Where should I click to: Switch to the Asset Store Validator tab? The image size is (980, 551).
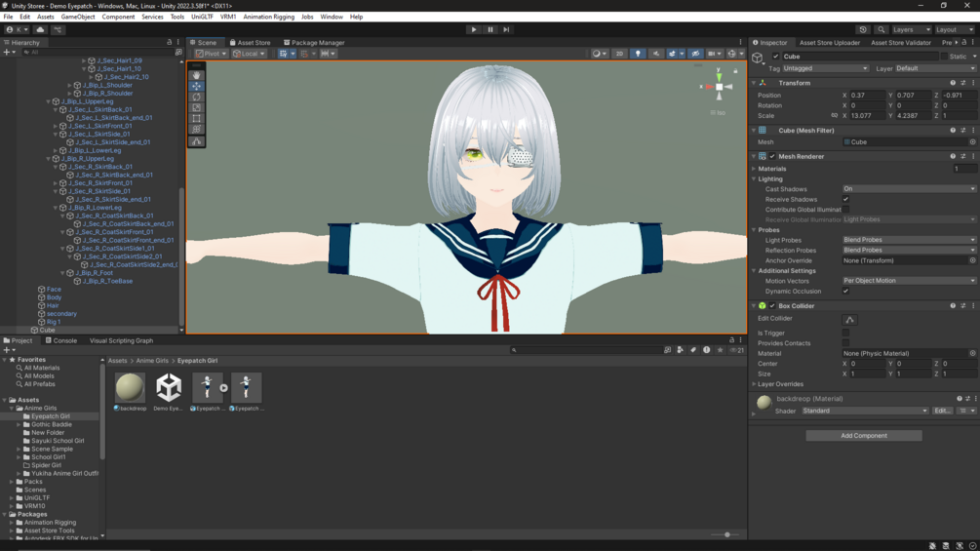click(x=901, y=43)
